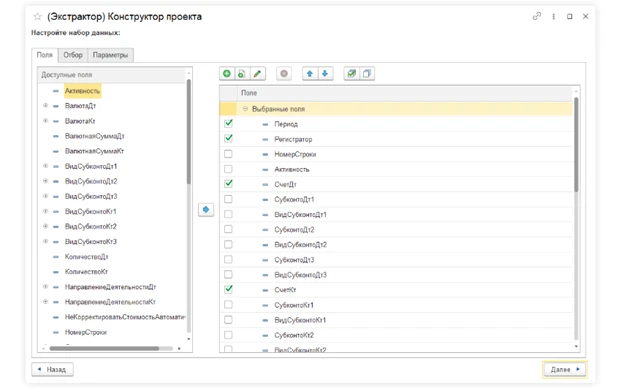The width and height of the screenshot is (624, 388).
Task: Maximize the Конструктор проекта window
Action: pos(569,16)
